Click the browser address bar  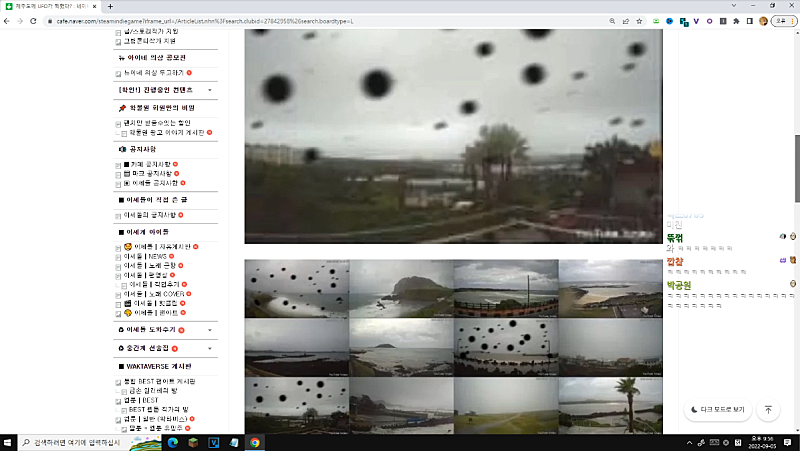(x=327, y=21)
